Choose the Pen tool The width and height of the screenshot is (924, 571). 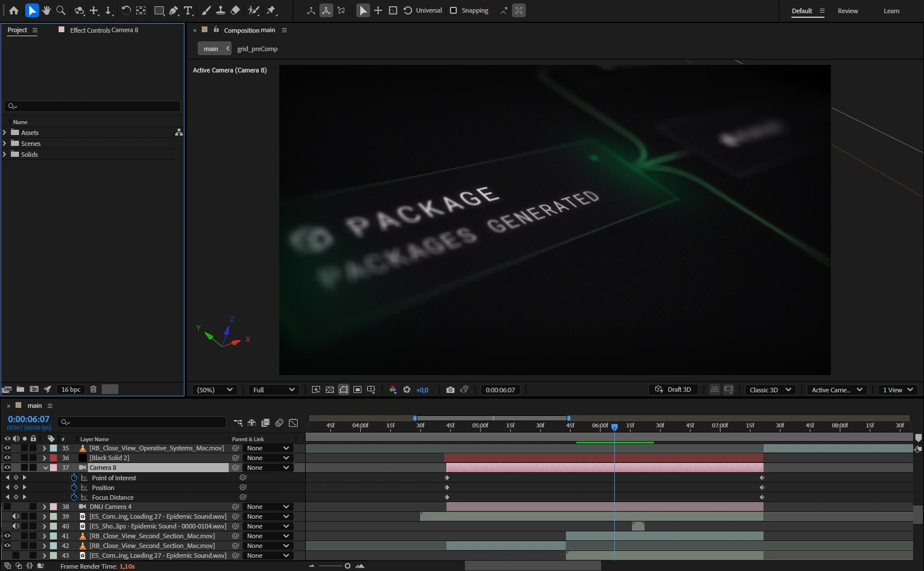click(x=174, y=10)
